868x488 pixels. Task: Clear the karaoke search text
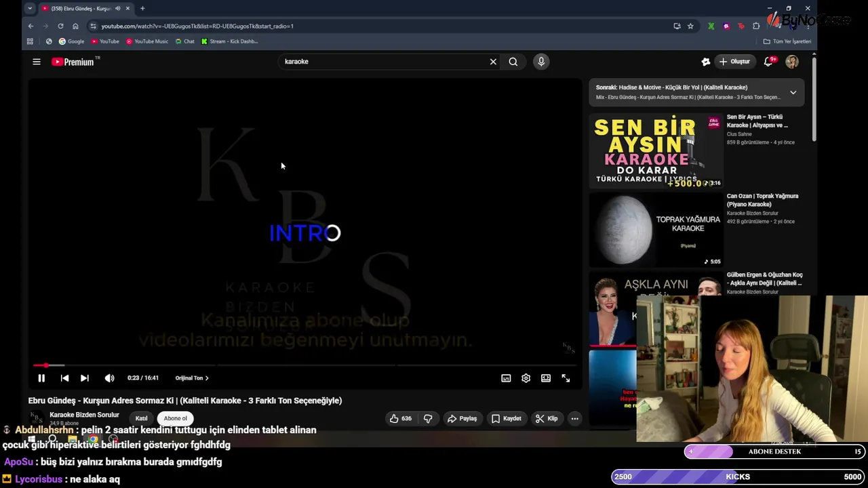(x=493, y=62)
